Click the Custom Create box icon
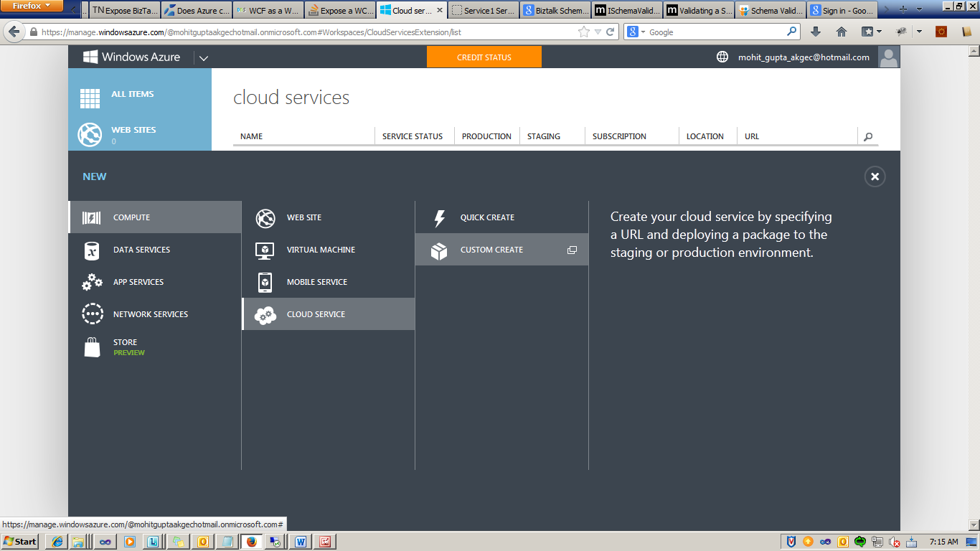980x551 pixels. [x=439, y=250]
